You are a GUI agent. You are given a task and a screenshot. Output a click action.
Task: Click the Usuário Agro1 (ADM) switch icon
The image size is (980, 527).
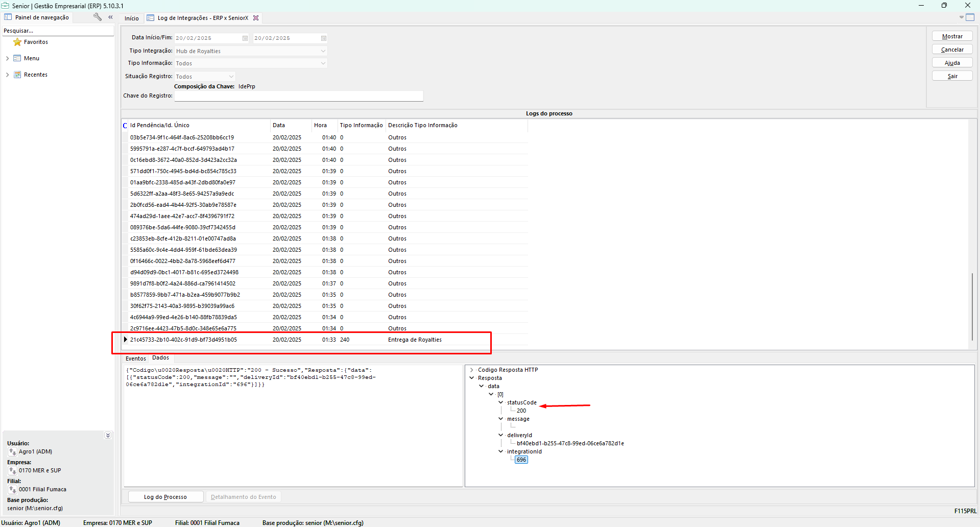(12, 452)
